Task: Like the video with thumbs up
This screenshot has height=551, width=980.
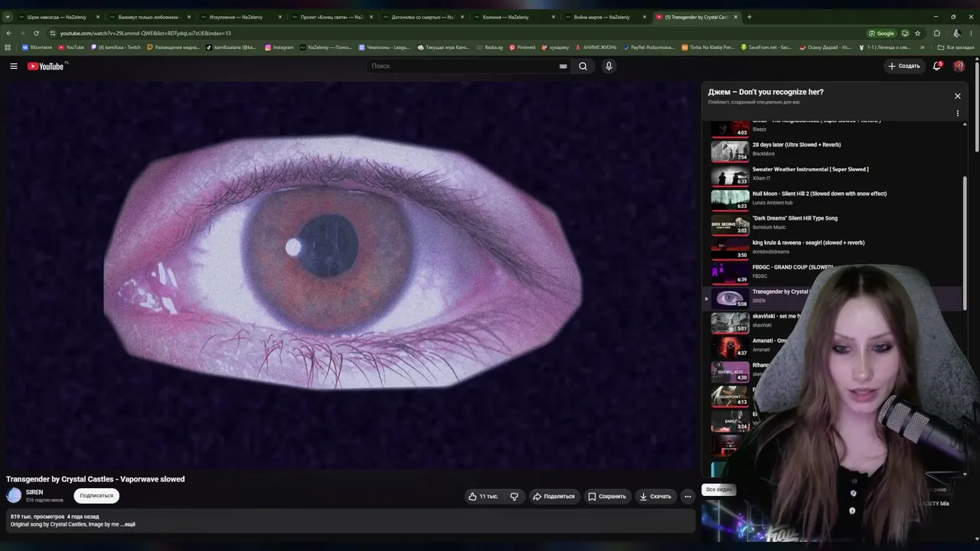Action: pos(483,497)
